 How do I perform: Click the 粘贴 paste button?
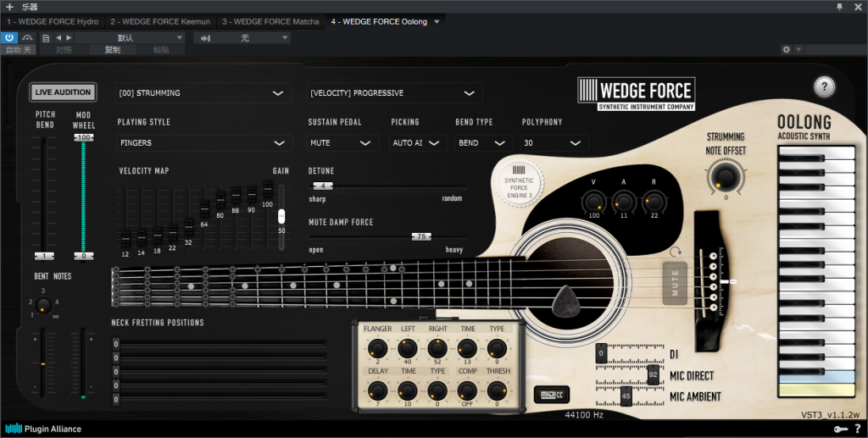point(161,50)
